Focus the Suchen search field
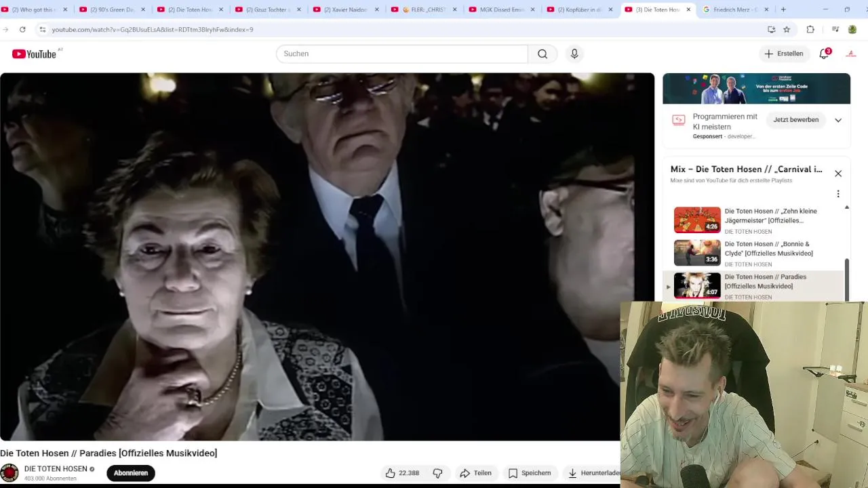The height and width of the screenshot is (488, 868). tap(401, 54)
